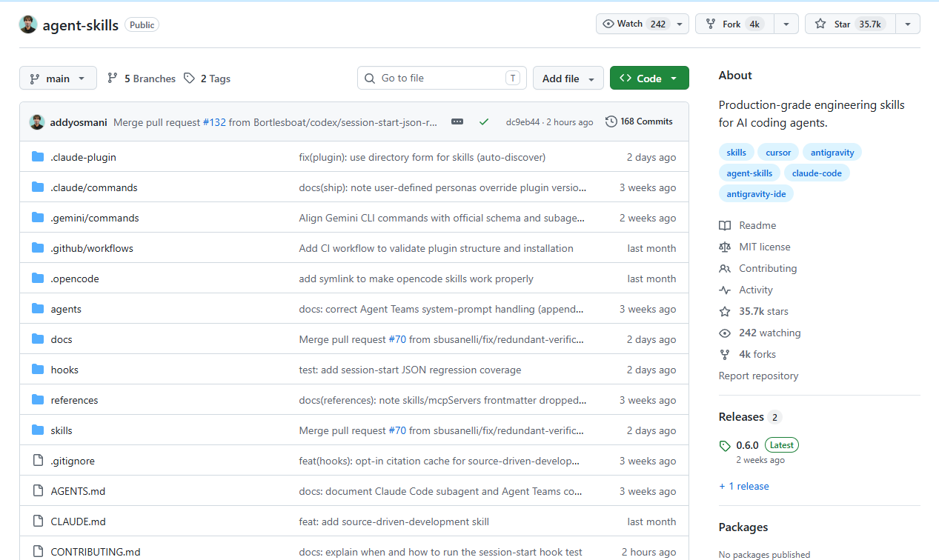Click the docs folder icon
This screenshot has height=560, width=939.
(38, 339)
